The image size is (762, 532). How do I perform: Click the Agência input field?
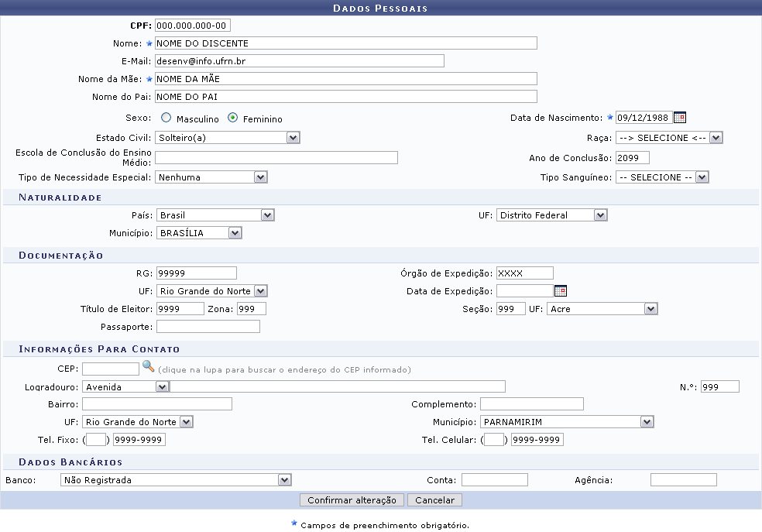coord(683,480)
